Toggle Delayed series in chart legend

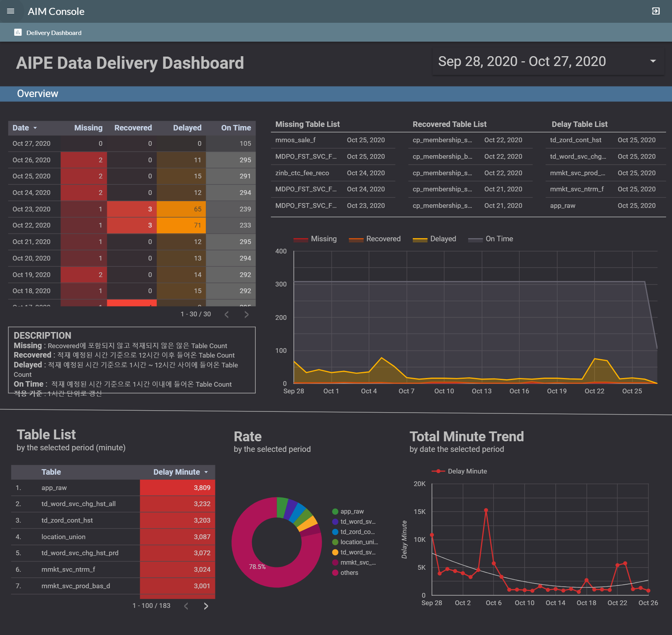pos(434,239)
